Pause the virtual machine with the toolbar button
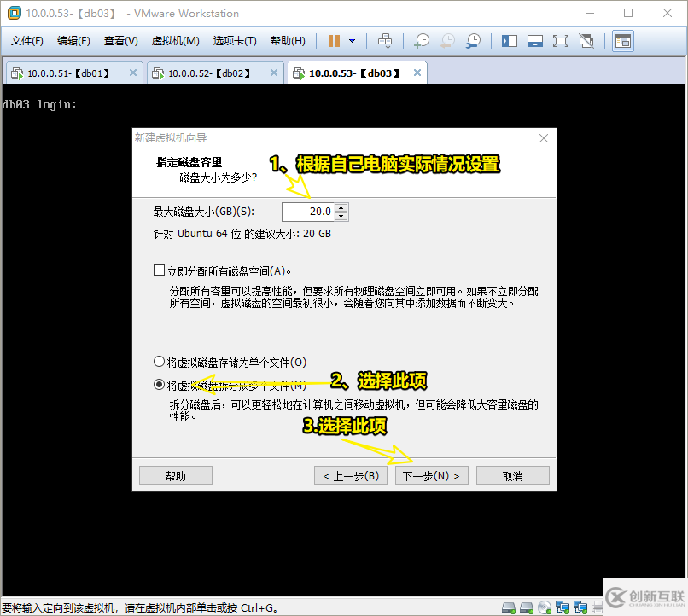688x616 pixels. point(334,41)
